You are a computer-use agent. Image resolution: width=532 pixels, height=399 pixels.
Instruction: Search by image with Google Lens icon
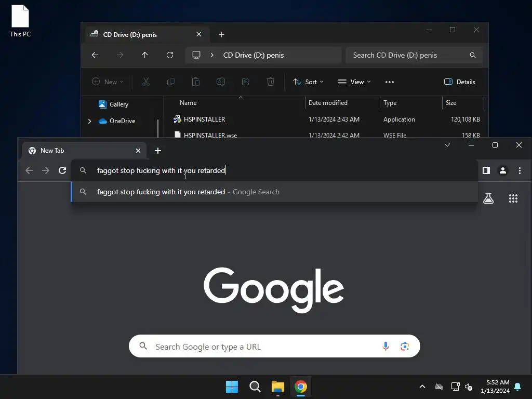click(404, 346)
